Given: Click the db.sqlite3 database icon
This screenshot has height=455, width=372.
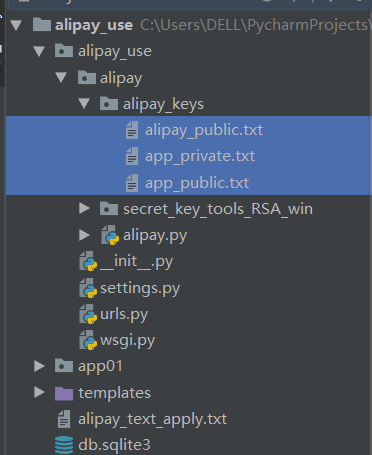Looking at the screenshot, I should [x=64, y=445].
